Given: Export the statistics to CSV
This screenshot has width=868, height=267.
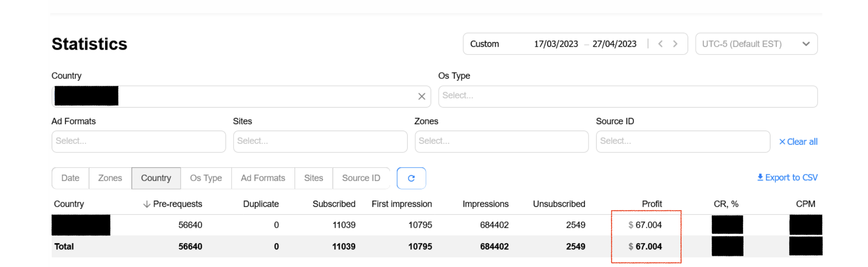Looking at the screenshot, I should pyautogui.click(x=787, y=178).
